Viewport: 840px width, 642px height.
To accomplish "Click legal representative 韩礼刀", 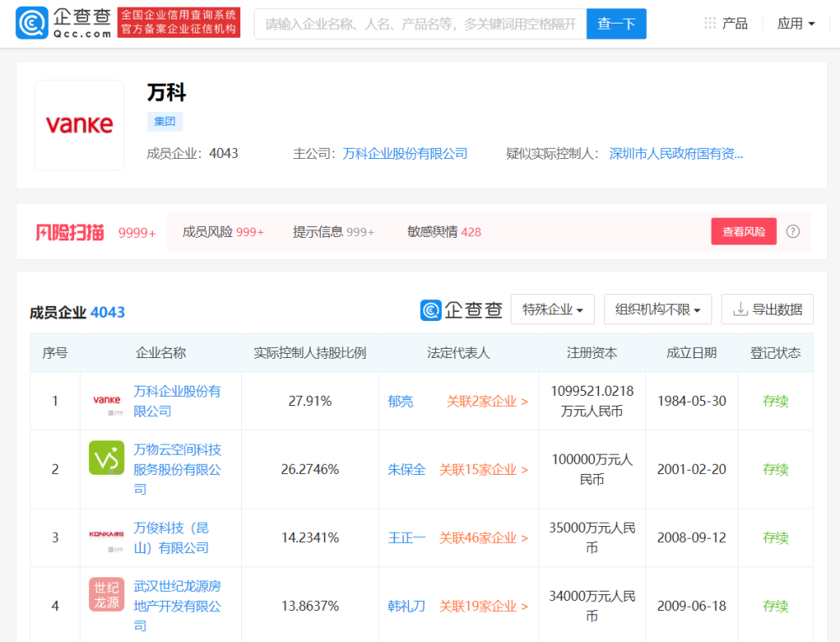I will point(407,606).
